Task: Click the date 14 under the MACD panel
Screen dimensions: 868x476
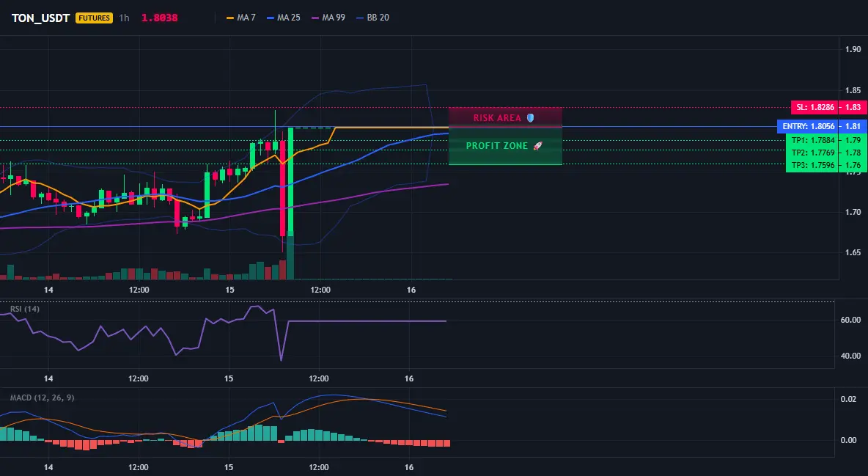Action: [x=48, y=467]
